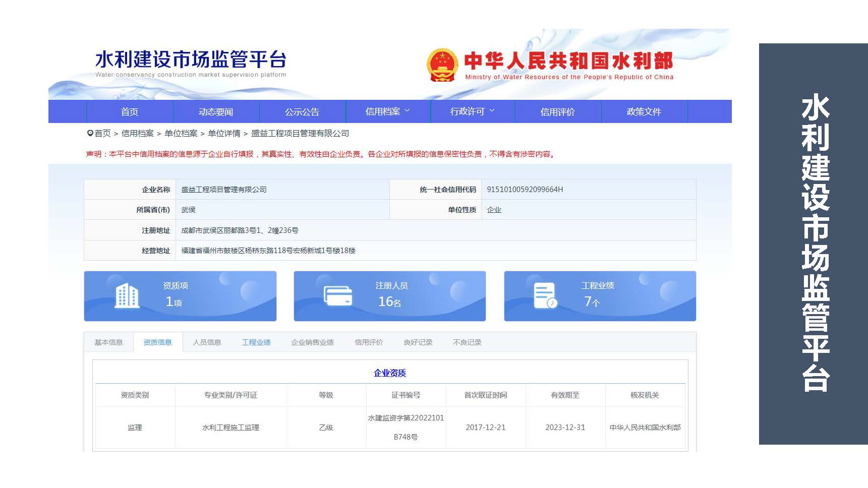Click the 监理 cell in qualification table
The image size is (868, 488).
click(x=135, y=428)
